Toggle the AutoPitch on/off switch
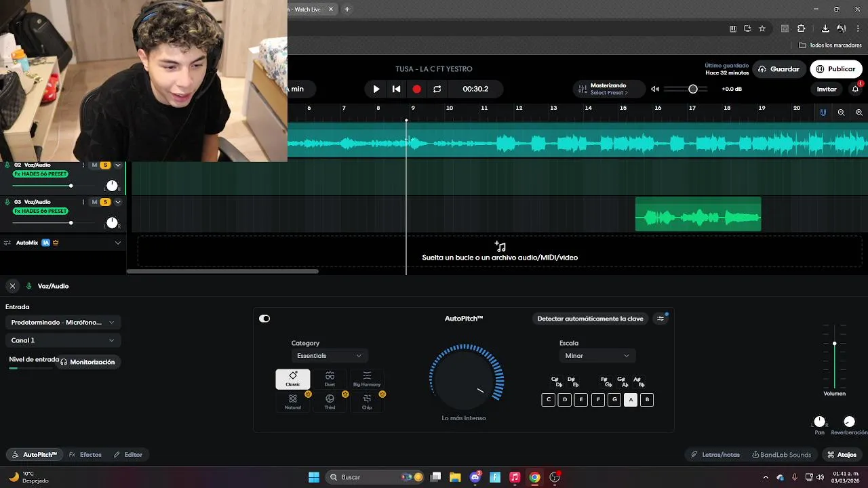Viewport: 868px width, 488px height. (264, 319)
